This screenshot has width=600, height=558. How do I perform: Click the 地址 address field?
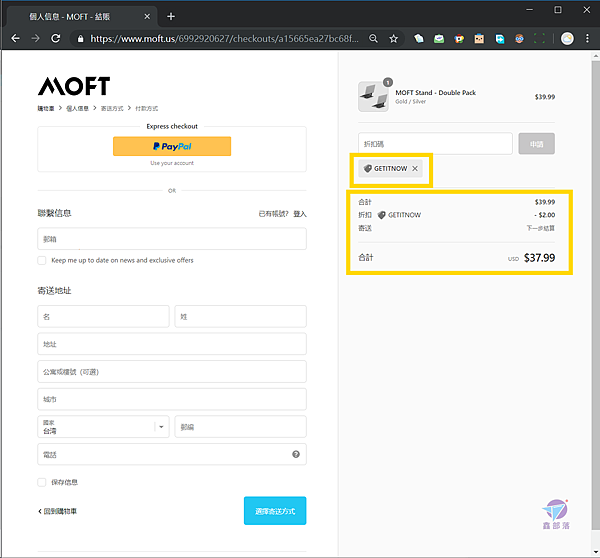172,344
